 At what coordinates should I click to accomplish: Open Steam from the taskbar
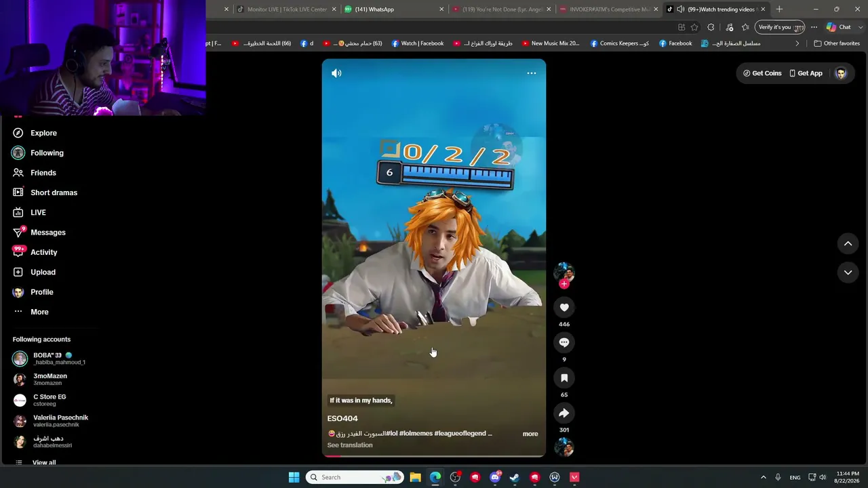tap(515, 477)
